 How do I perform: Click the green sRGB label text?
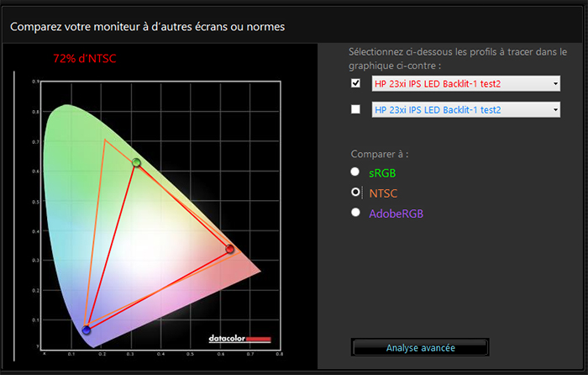point(382,172)
